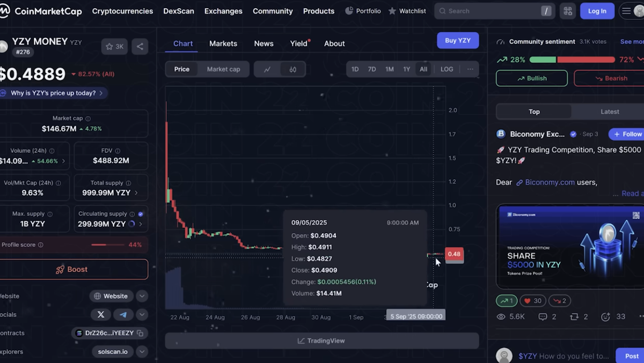Click Market cap info icon
This screenshot has height=363, width=644.
tap(88, 118)
